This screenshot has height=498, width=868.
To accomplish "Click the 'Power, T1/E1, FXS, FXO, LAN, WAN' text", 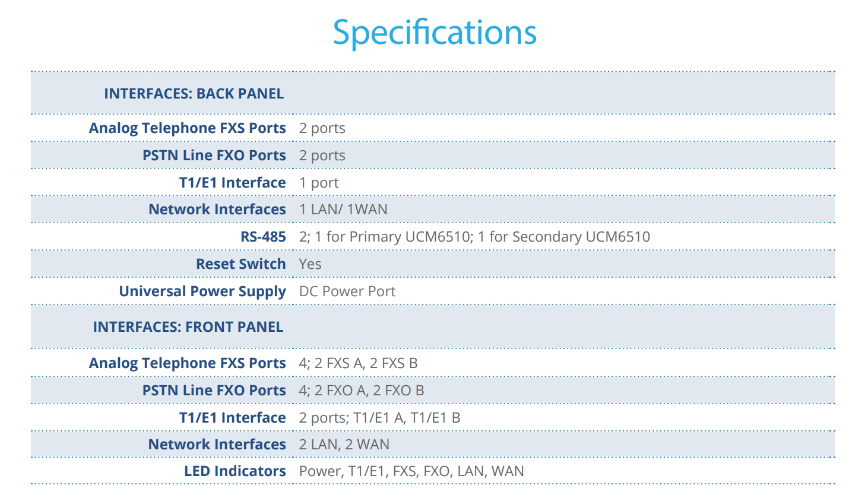I will tap(411, 471).
